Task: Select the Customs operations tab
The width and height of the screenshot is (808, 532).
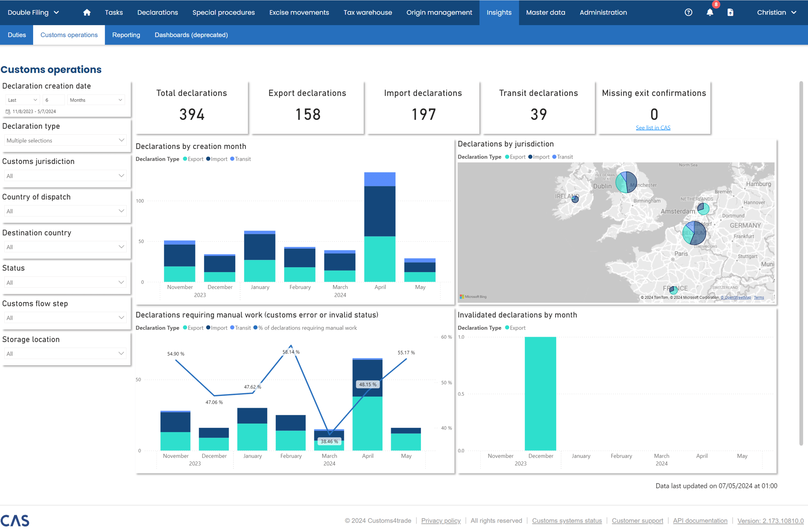Action: point(69,35)
